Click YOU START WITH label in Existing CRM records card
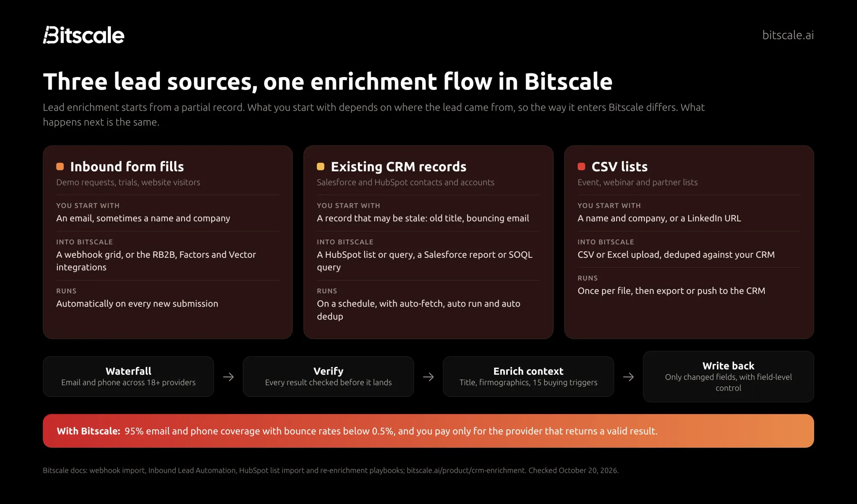This screenshot has height=504, width=857. 348,206
